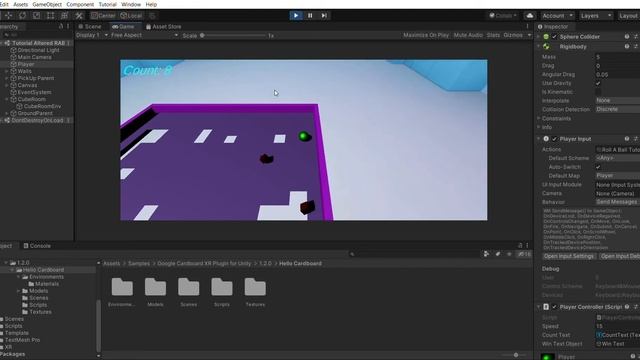Click Rigidbody component icon
The height and width of the screenshot is (360, 640).
click(x=546, y=47)
